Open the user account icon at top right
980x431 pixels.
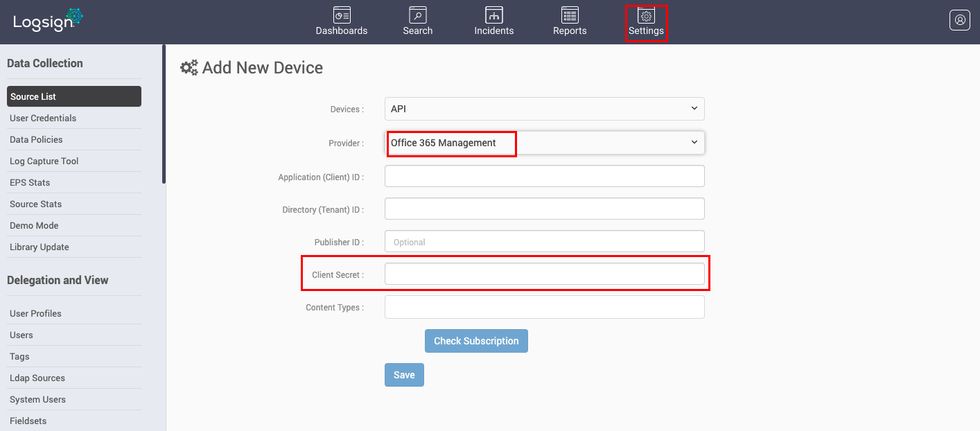pos(960,19)
